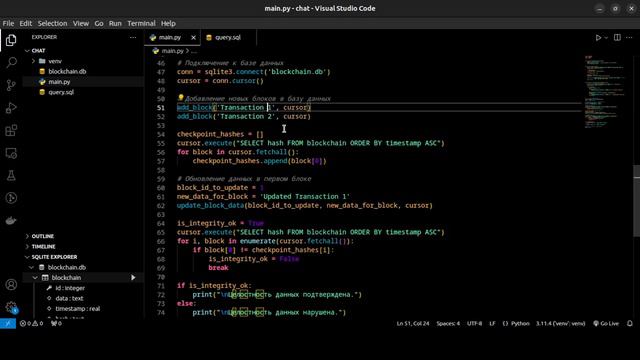The image size is (640, 360).
Task: Open the Help menu
Action: click(x=168, y=23)
